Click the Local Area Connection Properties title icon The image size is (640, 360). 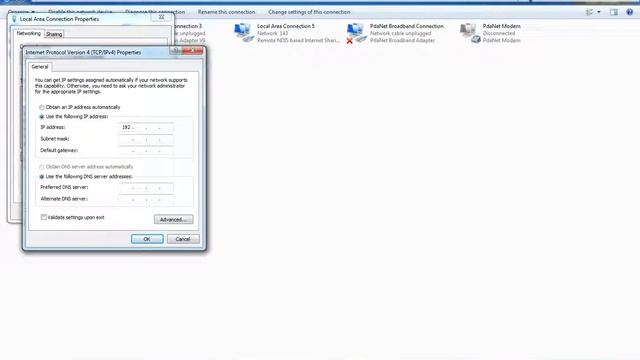[x=14, y=19]
